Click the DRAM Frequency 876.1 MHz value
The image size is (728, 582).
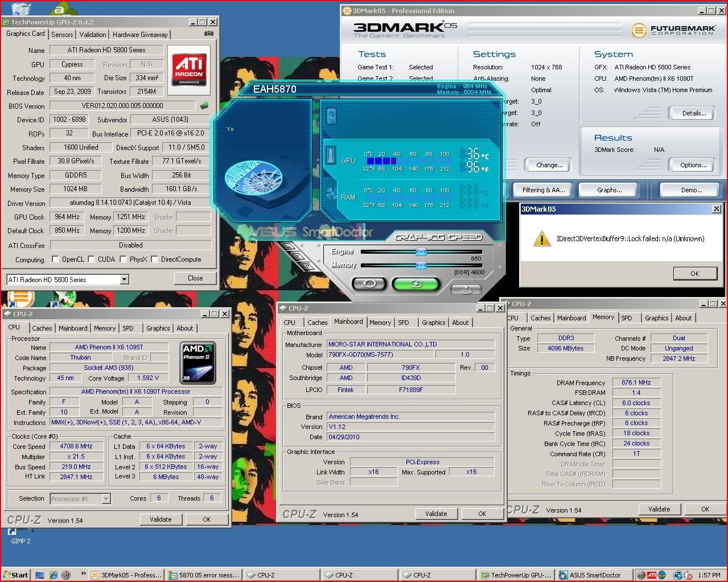click(636, 383)
